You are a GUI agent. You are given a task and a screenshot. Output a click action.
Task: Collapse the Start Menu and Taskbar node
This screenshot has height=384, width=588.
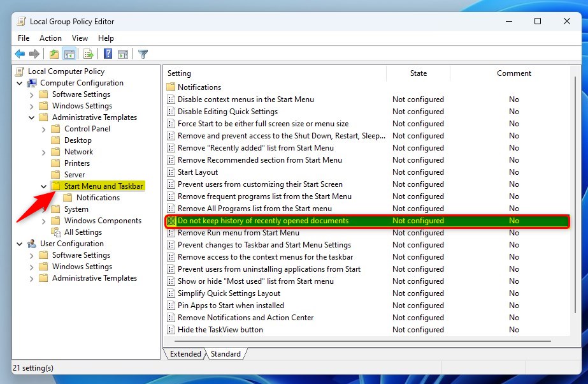[43, 186]
